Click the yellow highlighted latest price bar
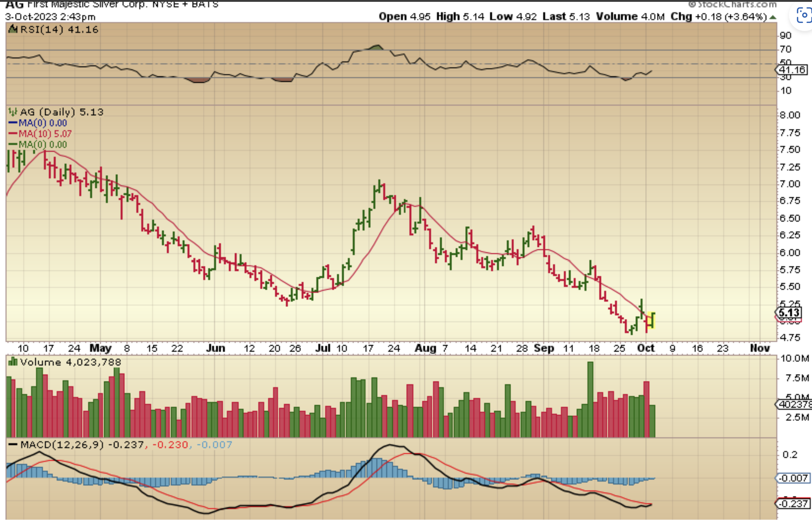812x520 pixels. (x=651, y=320)
